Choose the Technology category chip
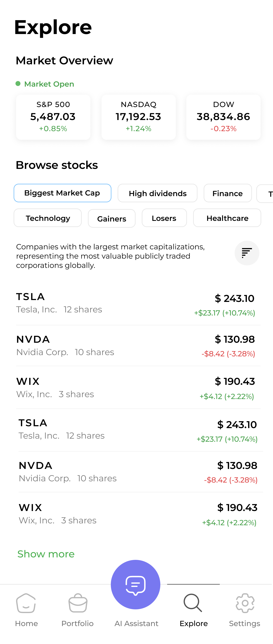The image size is (273, 644). [48, 218]
